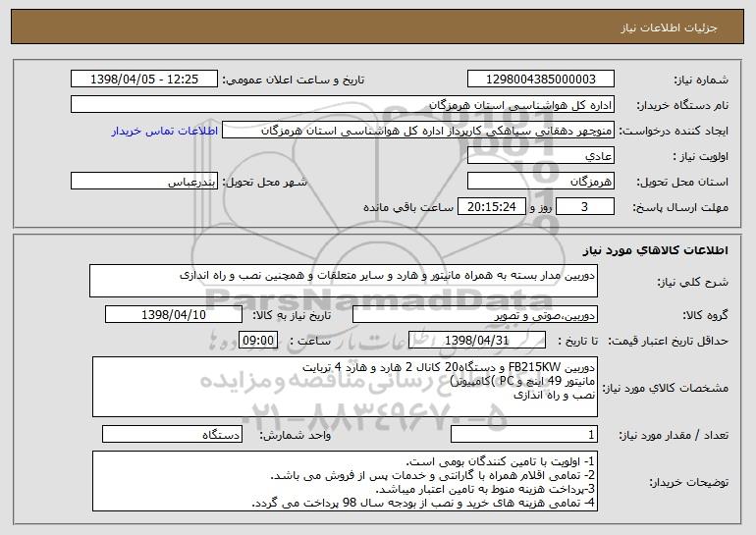Click the توضیحات خریدار label

(688, 482)
